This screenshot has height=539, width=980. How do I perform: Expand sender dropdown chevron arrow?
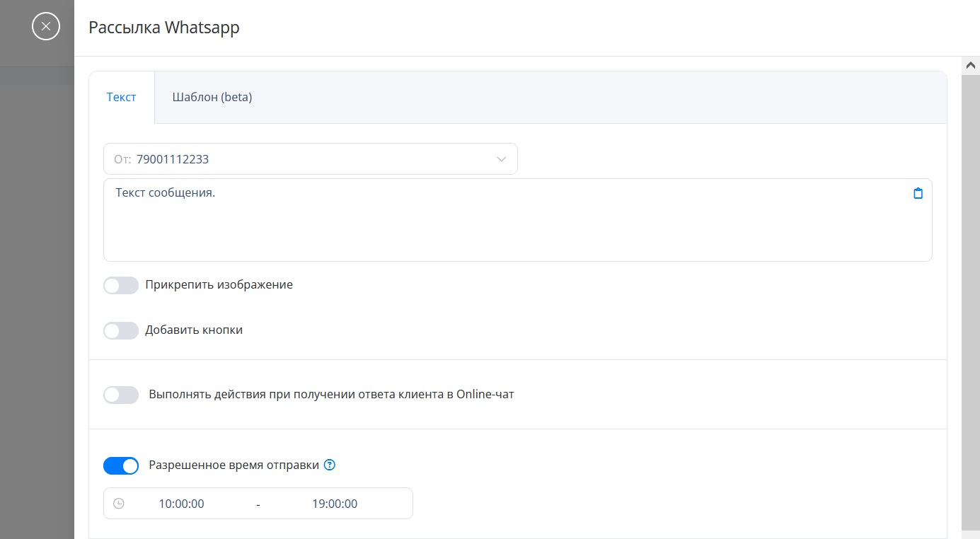click(501, 159)
